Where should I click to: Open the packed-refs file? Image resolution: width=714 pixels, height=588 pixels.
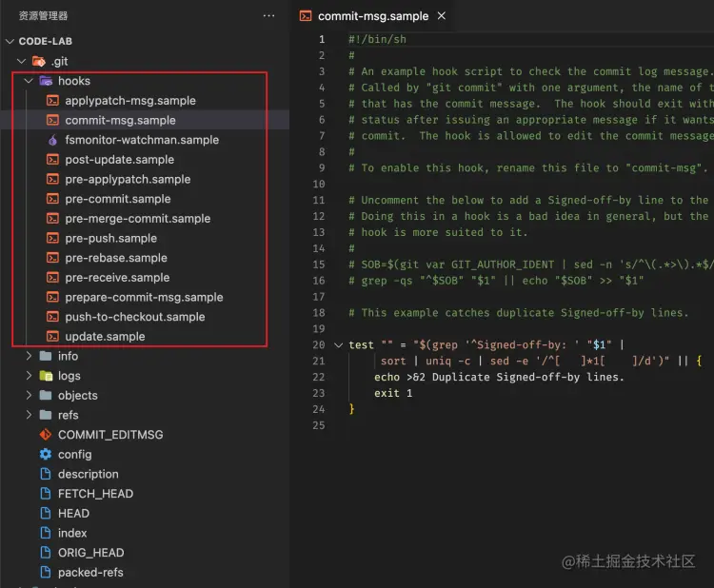[x=90, y=572]
